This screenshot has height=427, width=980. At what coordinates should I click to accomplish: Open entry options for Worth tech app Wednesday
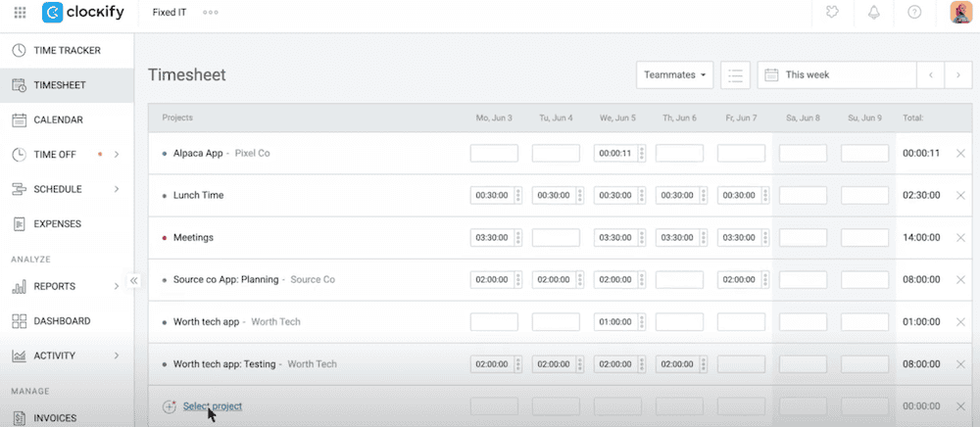point(641,322)
